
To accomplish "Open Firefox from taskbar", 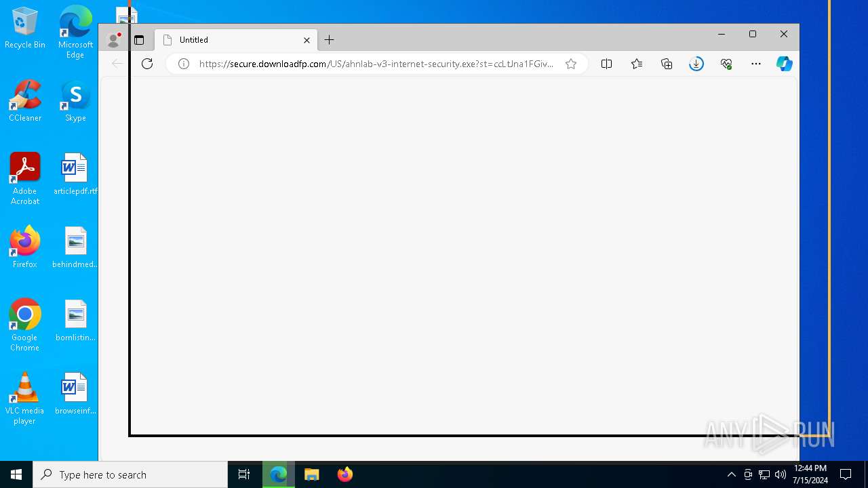I will (x=345, y=474).
